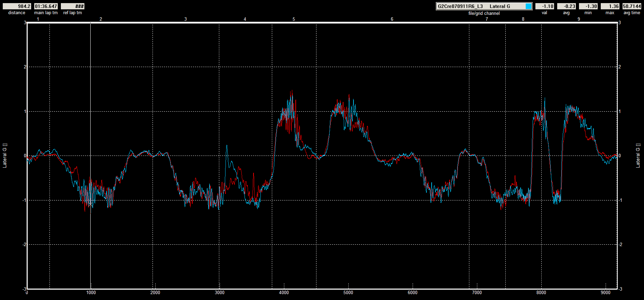
Task: Click track segment marker 4
Action: coord(245,19)
